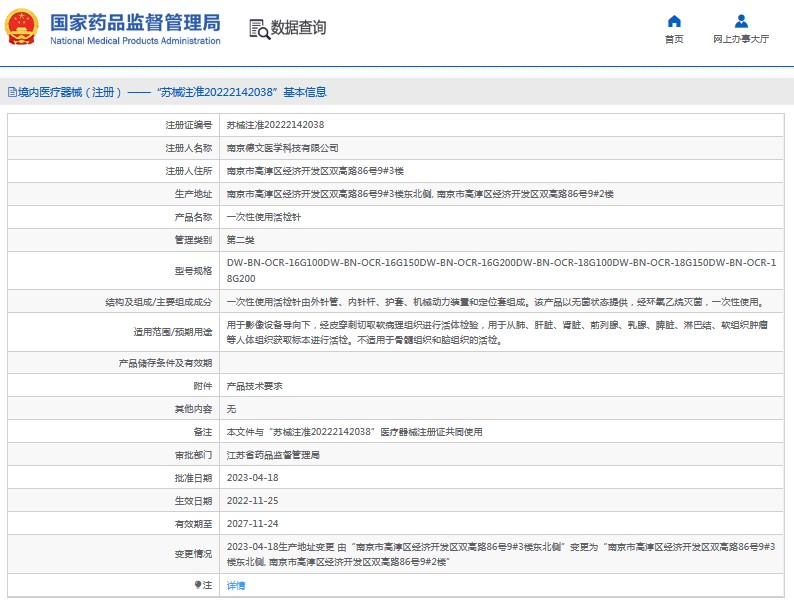The width and height of the screenshot is (794, 602).
Task: Click the 首页 text label
Action: click(674, 40)
